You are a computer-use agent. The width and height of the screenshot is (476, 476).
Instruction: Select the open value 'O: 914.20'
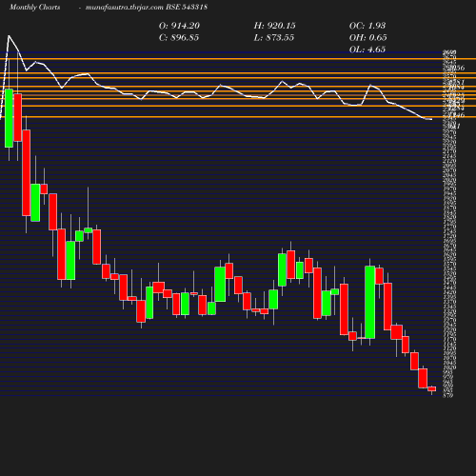[179, 26]
